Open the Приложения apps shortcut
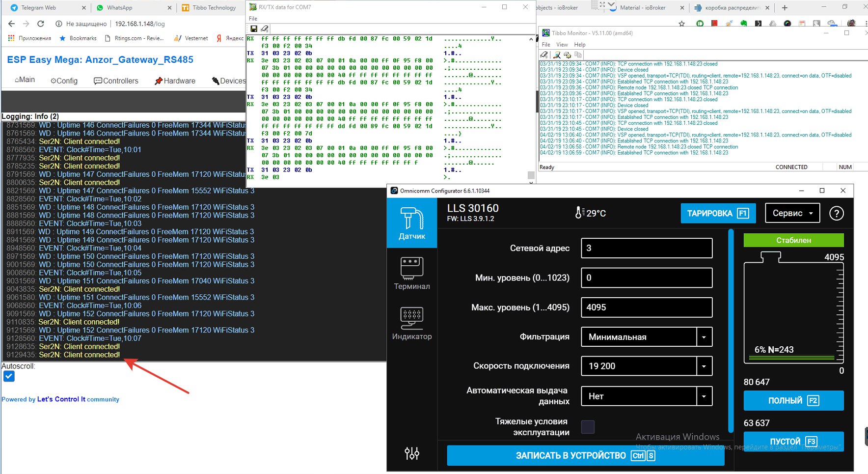Viewport: 868px width, 474px height. click(x=29, y=38)
